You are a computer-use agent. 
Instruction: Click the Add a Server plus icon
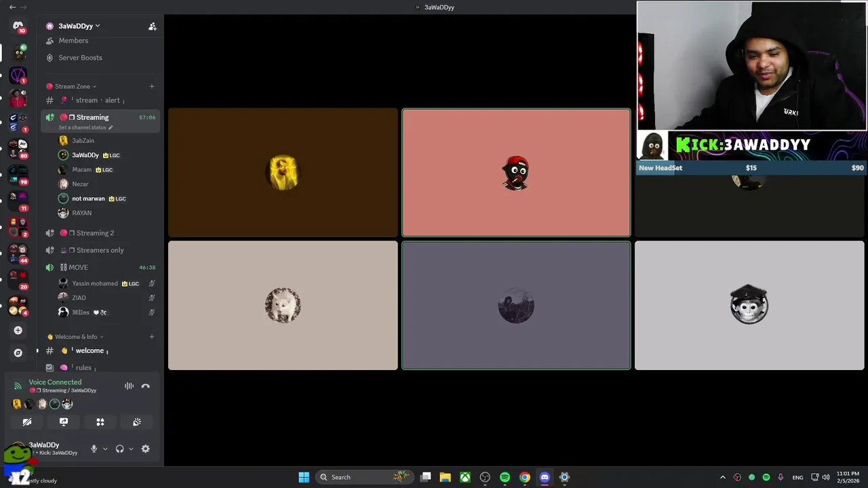[x=18, y=330]
